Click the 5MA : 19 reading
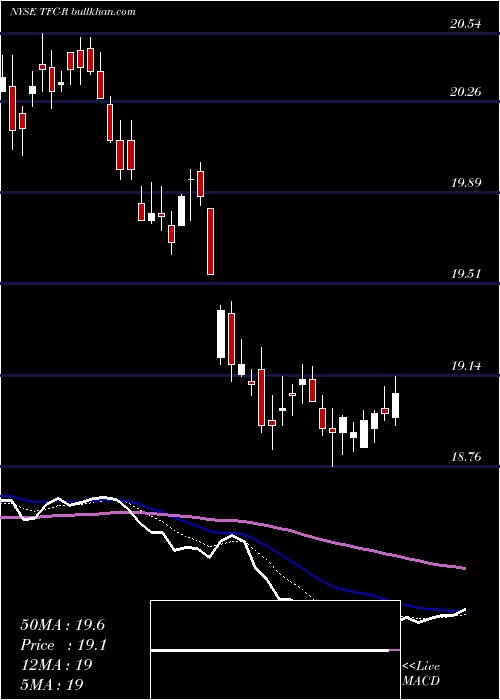 52,684
